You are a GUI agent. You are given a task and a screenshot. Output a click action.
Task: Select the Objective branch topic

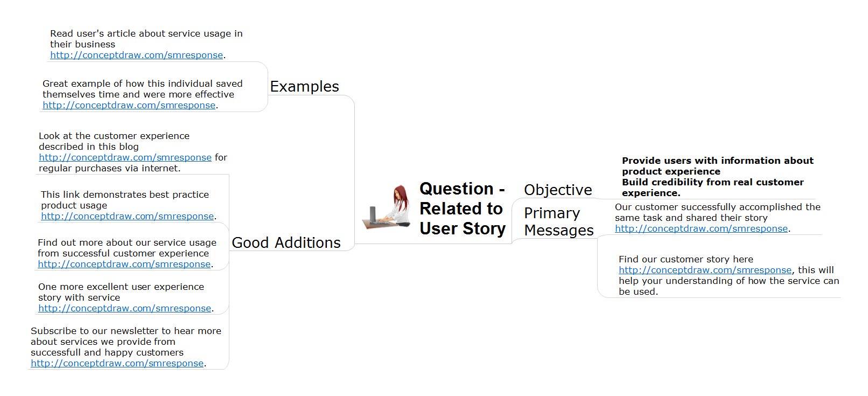558,190
